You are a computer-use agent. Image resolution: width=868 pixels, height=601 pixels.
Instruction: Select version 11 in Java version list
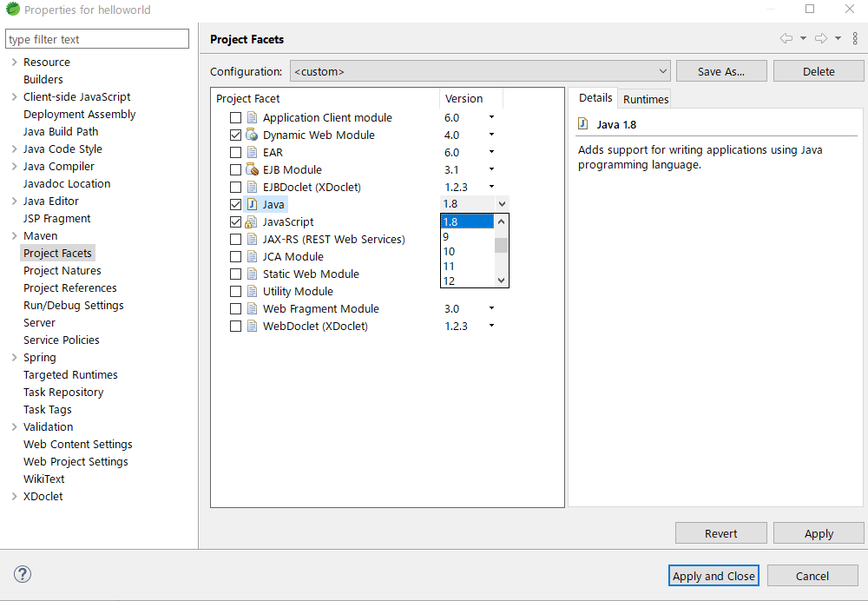coord(450,266)
